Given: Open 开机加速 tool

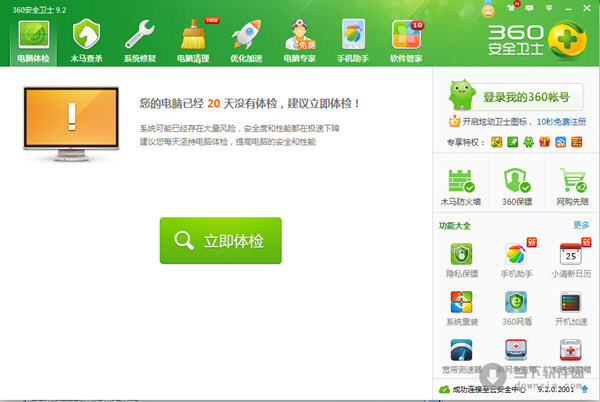Looking at the screenshot, I should pos(571,308).
